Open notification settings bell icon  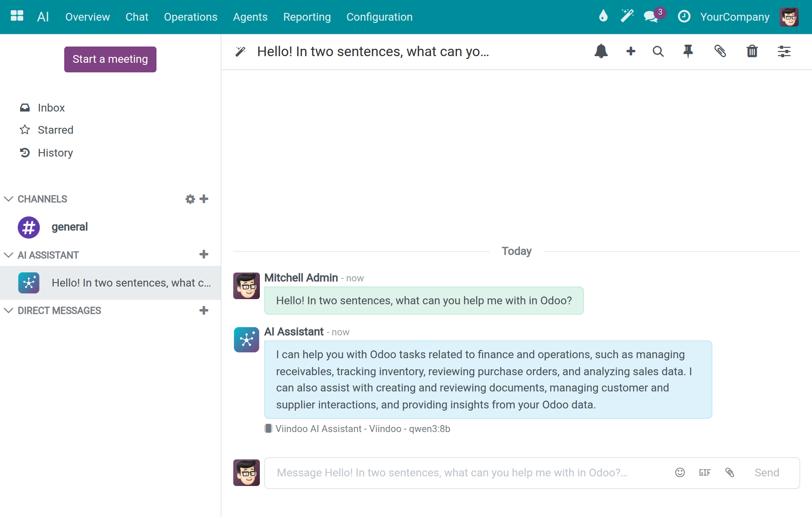[x=601, y=51]
